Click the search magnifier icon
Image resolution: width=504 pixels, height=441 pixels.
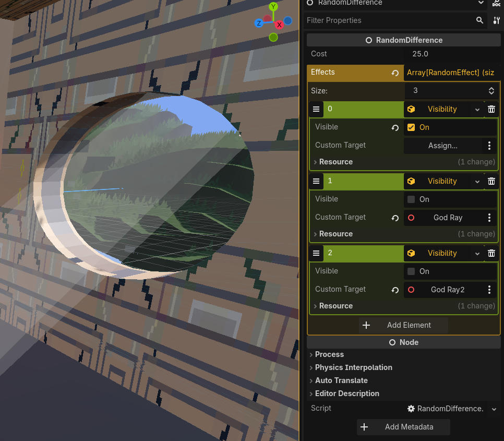(x=479, y=20)
